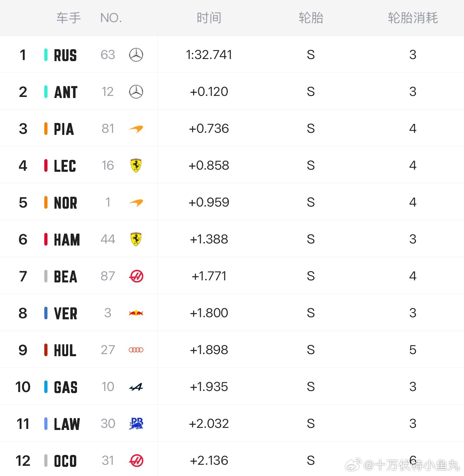
Task: Select the driver name OCO
Action: click(65, 461)
